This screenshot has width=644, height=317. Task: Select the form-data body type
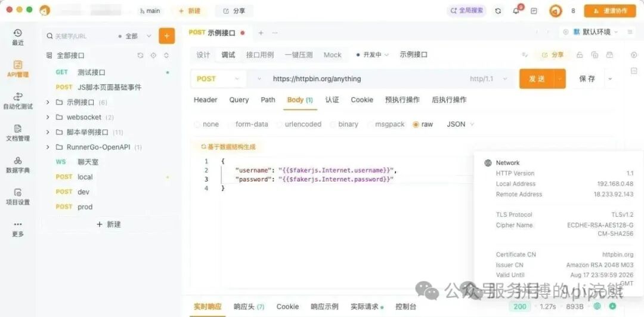point(248,124)
